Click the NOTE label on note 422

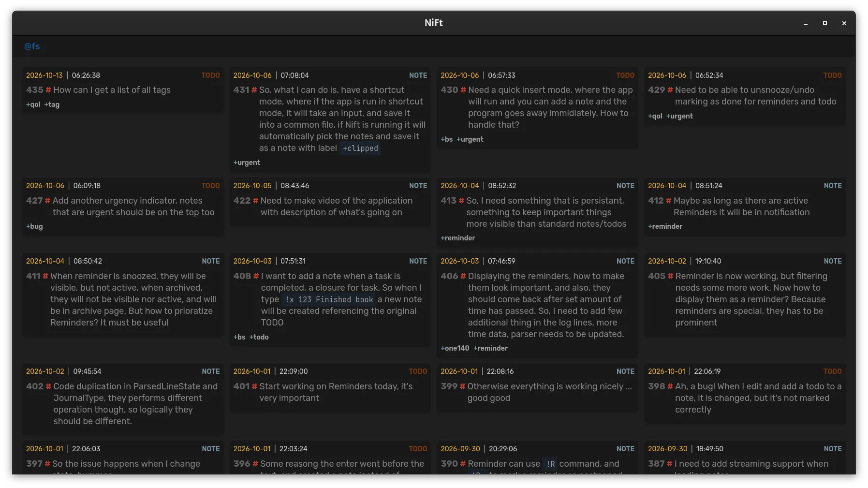click(x=418, y=186)
